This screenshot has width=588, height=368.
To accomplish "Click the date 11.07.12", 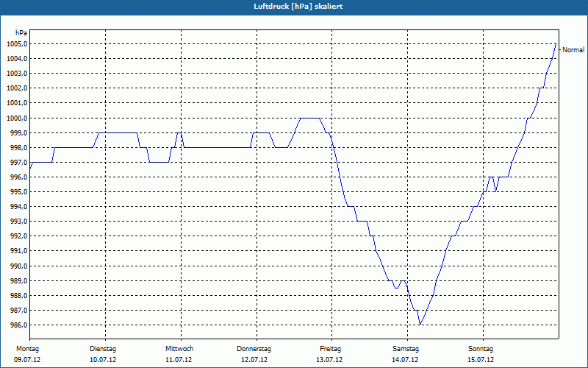I will (179, 360).
